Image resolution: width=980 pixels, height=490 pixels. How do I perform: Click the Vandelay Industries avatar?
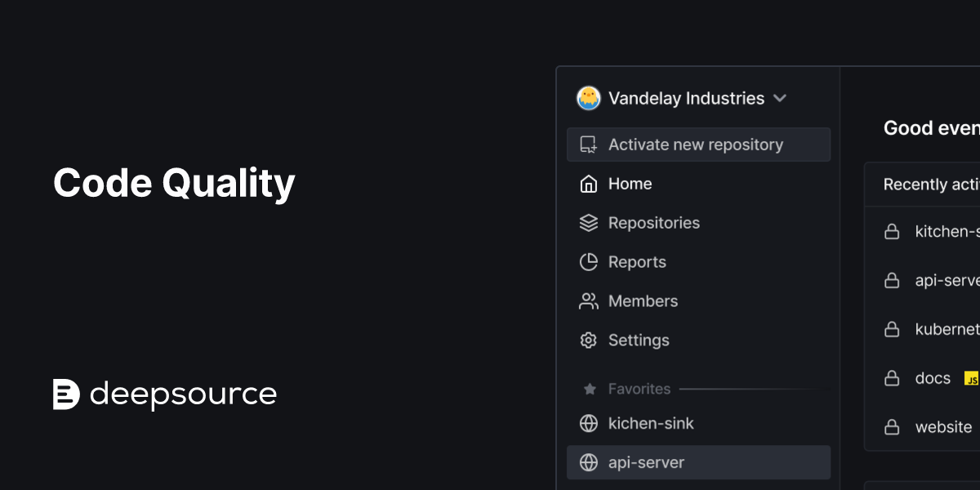[587, 98]
